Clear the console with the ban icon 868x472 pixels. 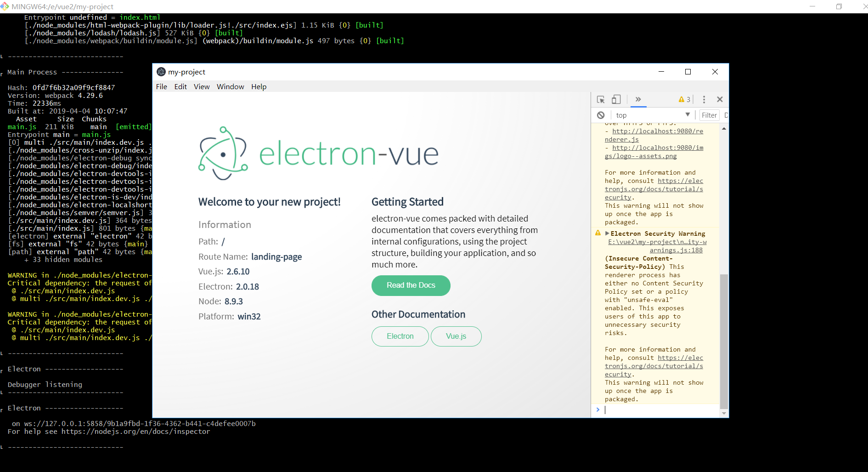[x=601, y=115]
